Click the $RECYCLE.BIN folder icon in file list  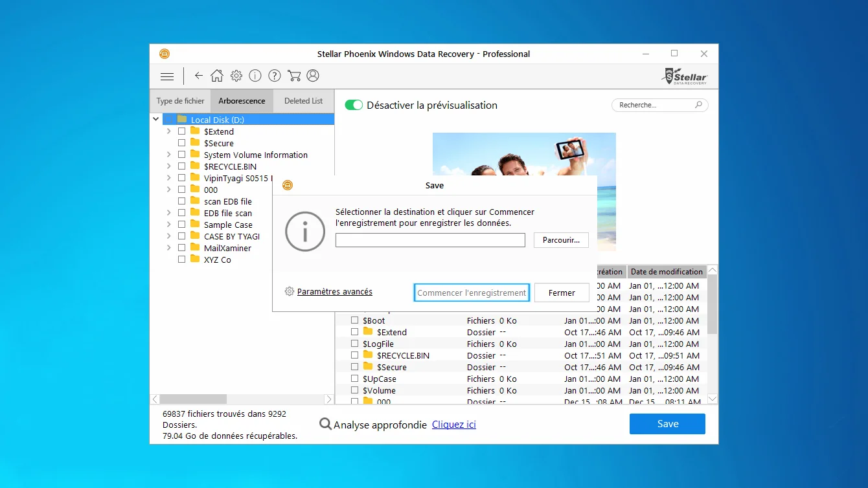point(368,355)
